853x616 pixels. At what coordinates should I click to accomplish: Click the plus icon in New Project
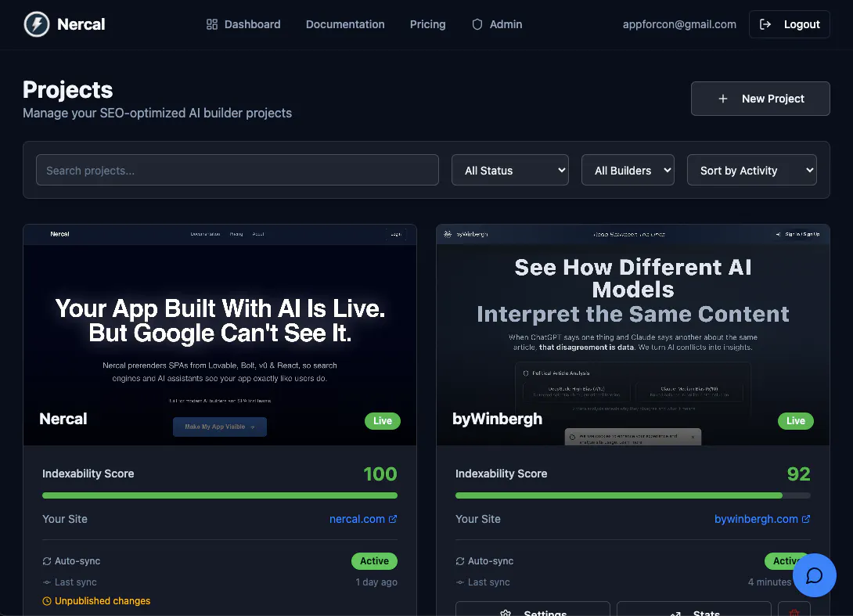pyautogui.click(x=722, y=99)
